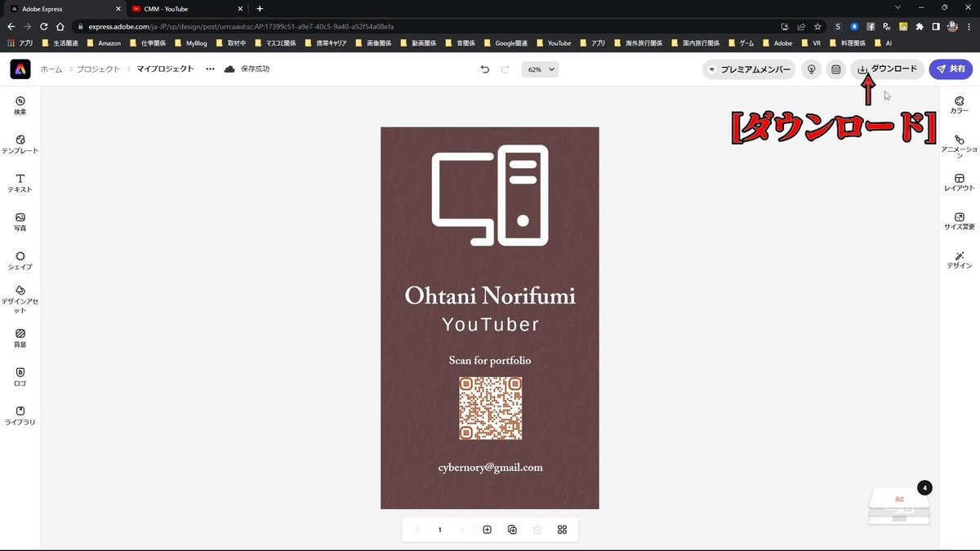This screenshot has width=980, height=551.
Task: Select the computer icon graphic on canvas
Action: (490, 195)
